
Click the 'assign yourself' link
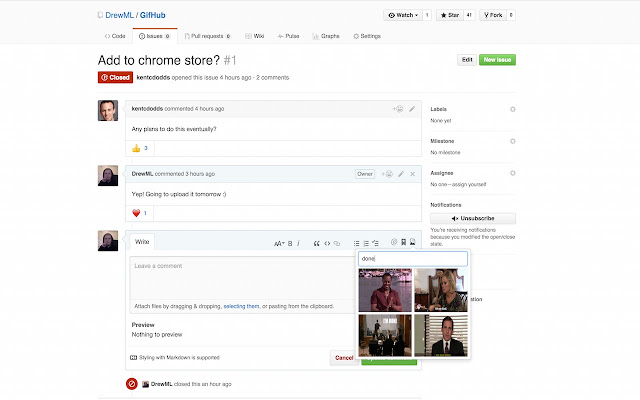[x=469, y=184]
